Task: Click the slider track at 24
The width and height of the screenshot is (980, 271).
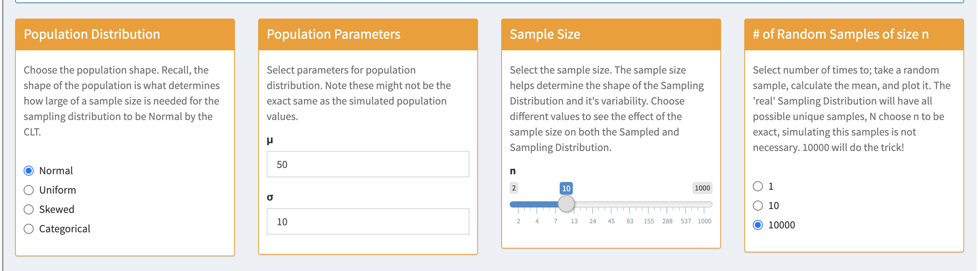Action: pos(593,204)
